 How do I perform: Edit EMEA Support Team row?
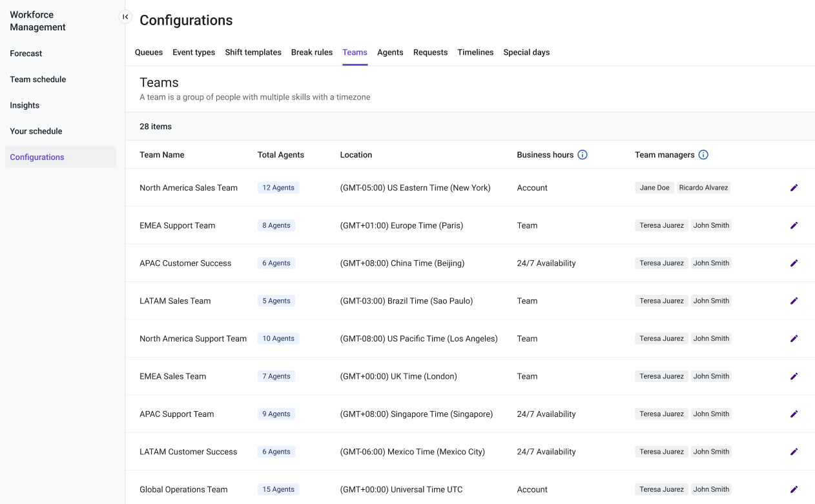click(794, 225)
